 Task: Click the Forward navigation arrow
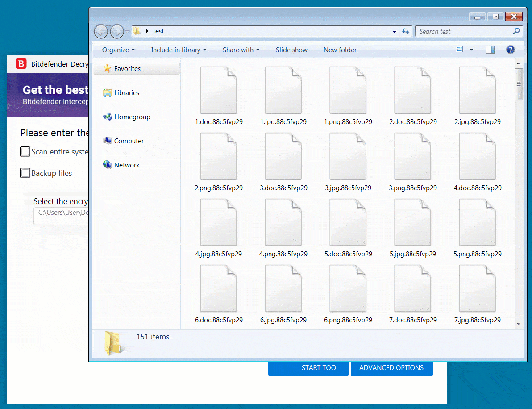click(117, 32)
